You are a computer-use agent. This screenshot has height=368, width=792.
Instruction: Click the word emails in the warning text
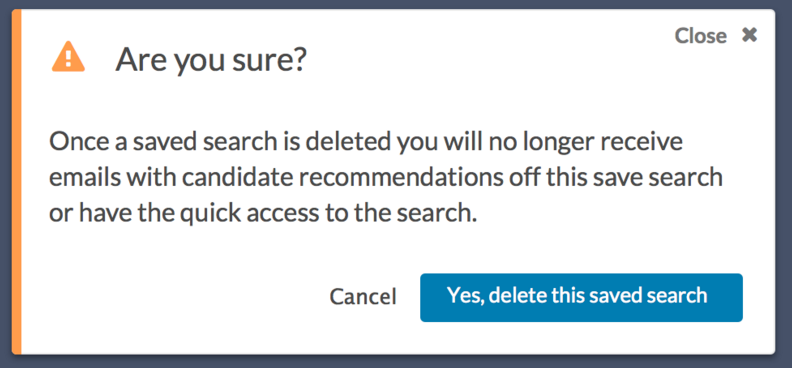tap(84, 178)
